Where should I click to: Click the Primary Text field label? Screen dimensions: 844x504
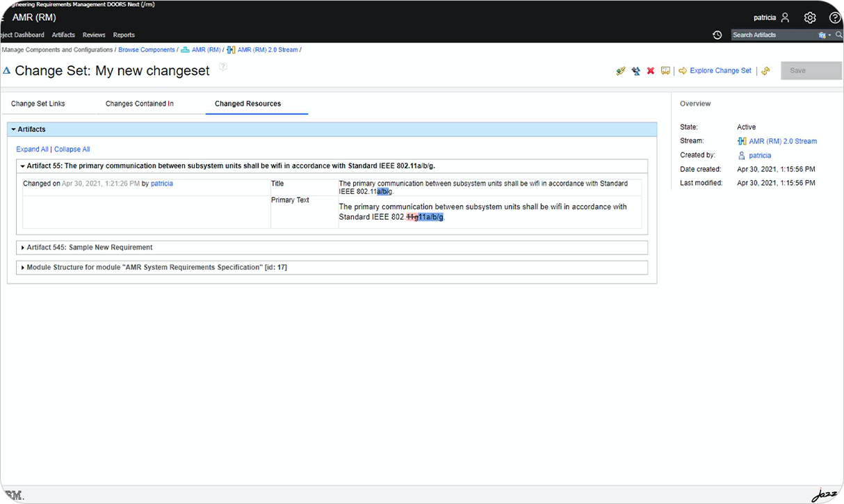(x=290, y=200)
